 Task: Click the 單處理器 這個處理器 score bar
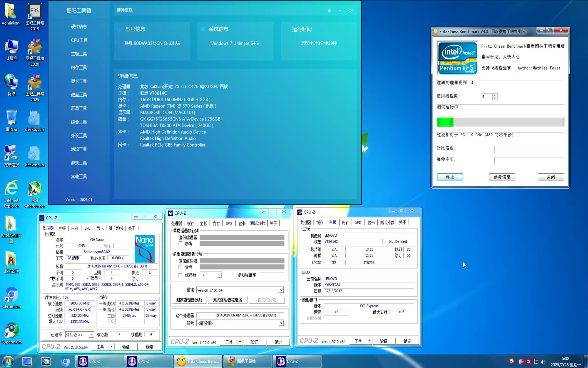pos(242,237)
